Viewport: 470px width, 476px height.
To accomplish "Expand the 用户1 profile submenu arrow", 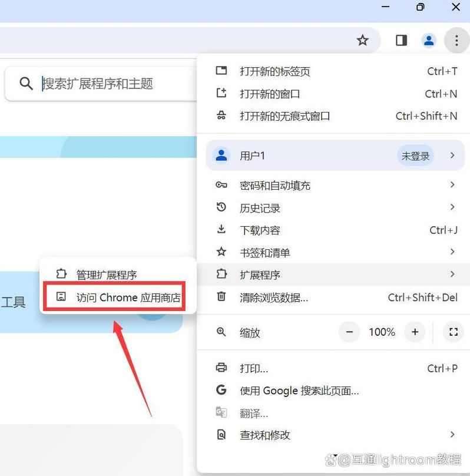I will point(452,155).
